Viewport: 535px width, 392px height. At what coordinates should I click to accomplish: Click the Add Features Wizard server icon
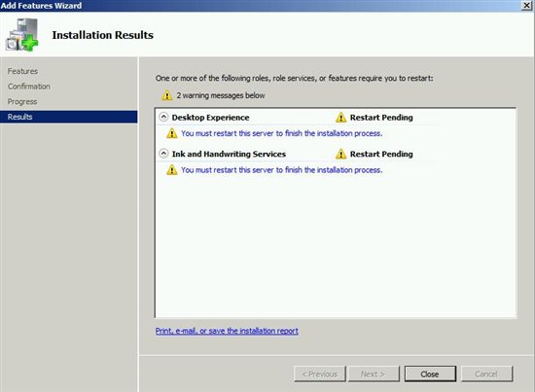tap(21, 35)
